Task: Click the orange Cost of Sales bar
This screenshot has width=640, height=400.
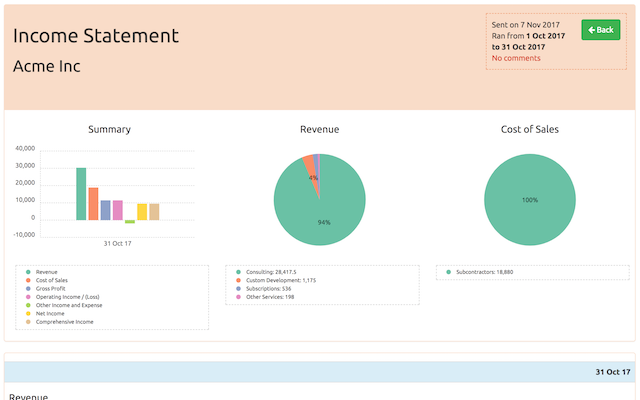Action: pyautogui.click(x=93, y=204)
